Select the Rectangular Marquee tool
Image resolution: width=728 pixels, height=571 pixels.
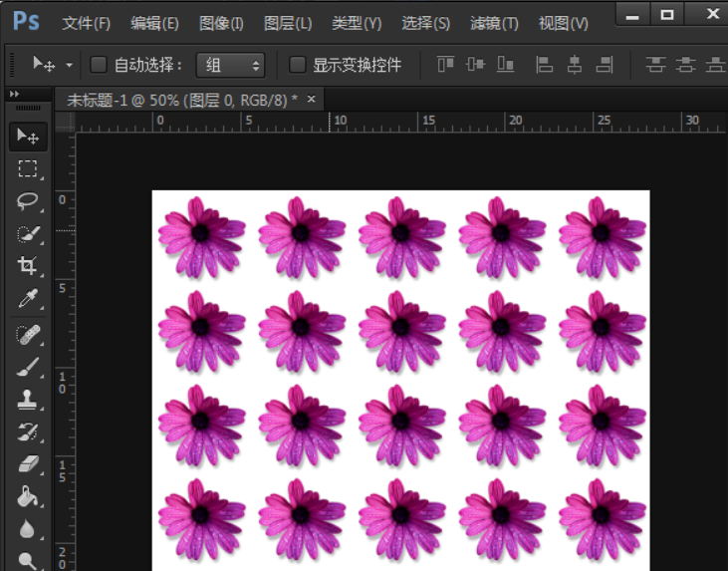pyautogui.click(x=28, y=168)
